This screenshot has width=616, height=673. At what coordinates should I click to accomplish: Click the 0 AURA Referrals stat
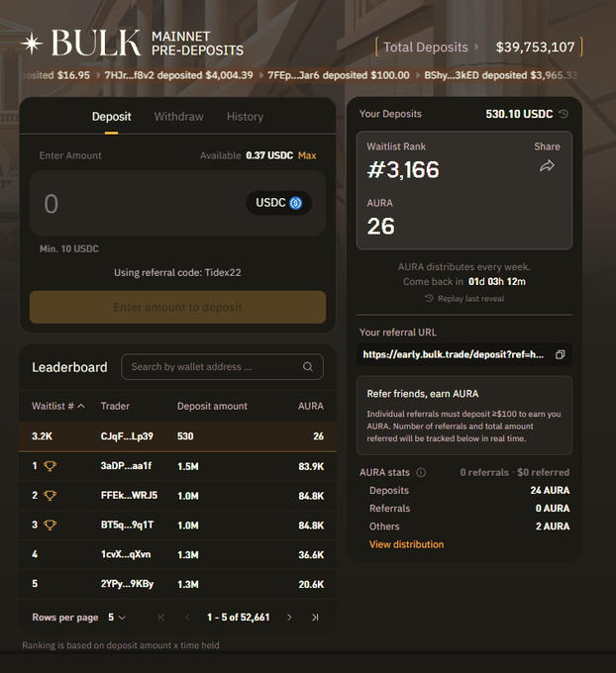553,508
